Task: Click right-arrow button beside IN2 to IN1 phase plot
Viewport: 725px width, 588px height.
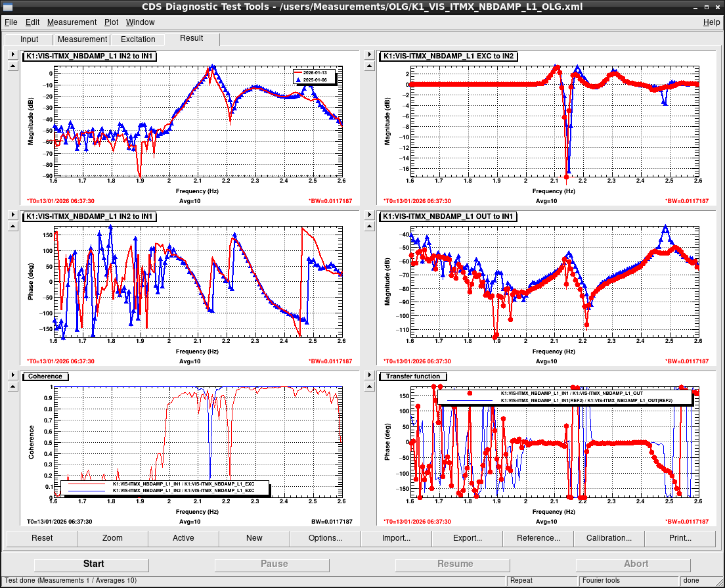Action: [12, 215]
